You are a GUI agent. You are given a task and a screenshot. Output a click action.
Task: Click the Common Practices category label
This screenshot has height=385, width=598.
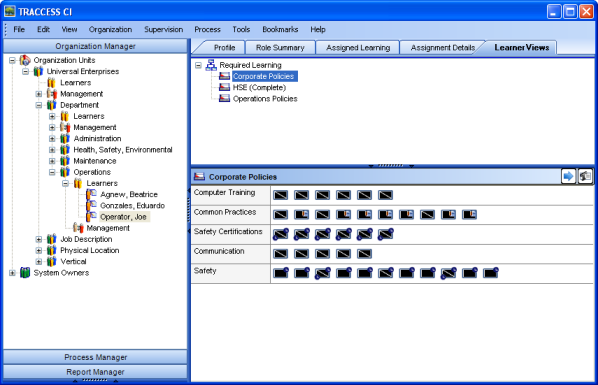pos(225,212)
